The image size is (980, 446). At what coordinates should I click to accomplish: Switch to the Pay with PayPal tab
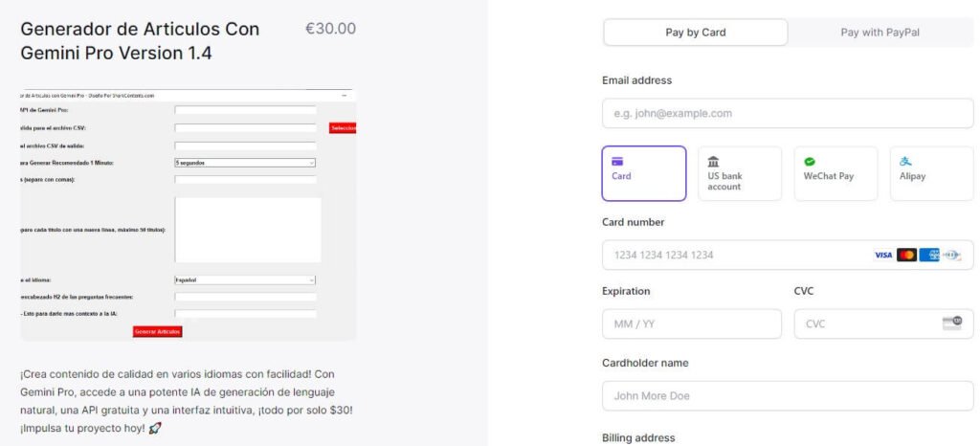coord(880,33)
